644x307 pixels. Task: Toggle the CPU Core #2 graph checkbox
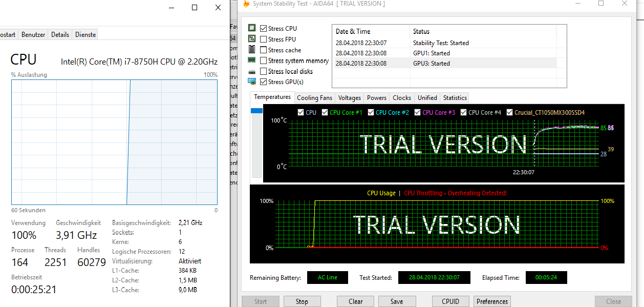(x=371, y=112)
